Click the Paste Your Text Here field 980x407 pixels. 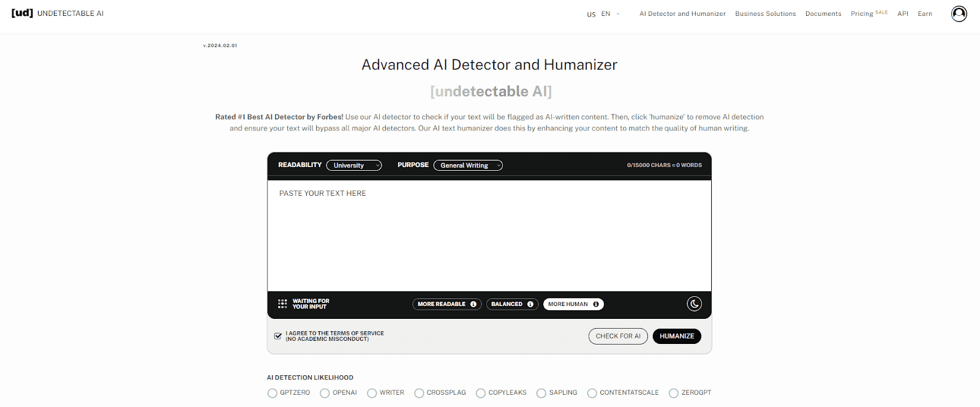489,236
